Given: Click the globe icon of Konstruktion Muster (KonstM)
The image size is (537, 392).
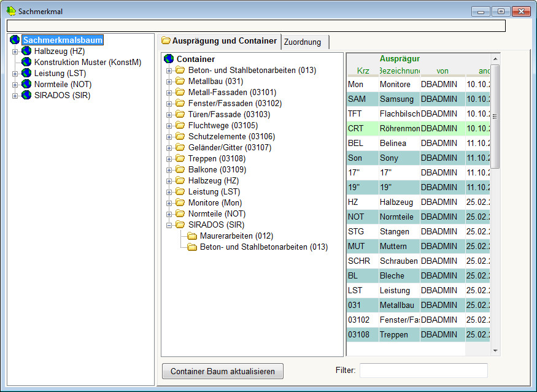Looking at the screenshot, I should (26, 62).
